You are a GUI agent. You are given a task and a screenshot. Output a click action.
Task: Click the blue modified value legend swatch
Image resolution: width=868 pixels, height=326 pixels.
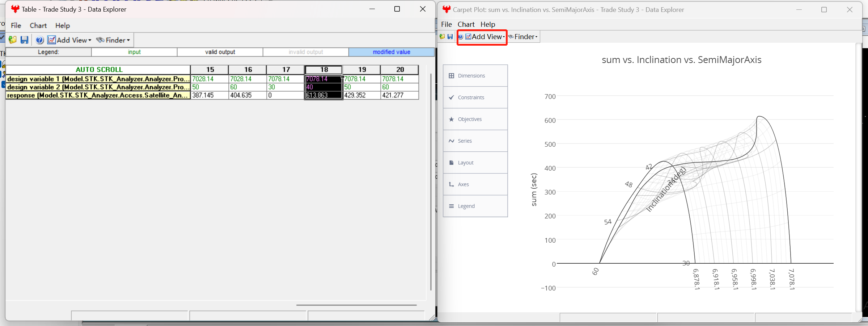tap(391, 52)
